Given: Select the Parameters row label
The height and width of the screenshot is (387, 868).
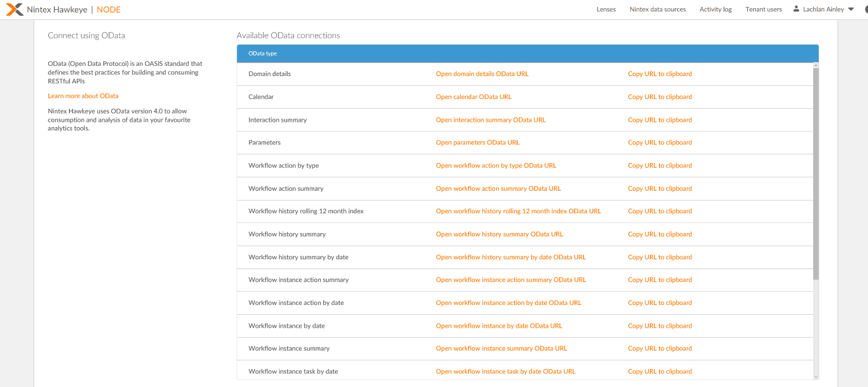Looking at the screenshot, I should pyautogui.click(x=264, y=142).
